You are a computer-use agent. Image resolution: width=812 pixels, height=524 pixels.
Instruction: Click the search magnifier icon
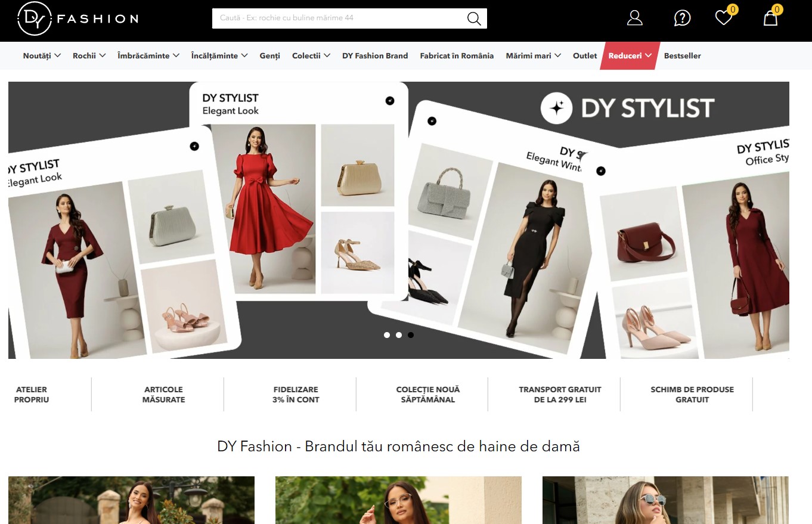click(x=474, y=18)
